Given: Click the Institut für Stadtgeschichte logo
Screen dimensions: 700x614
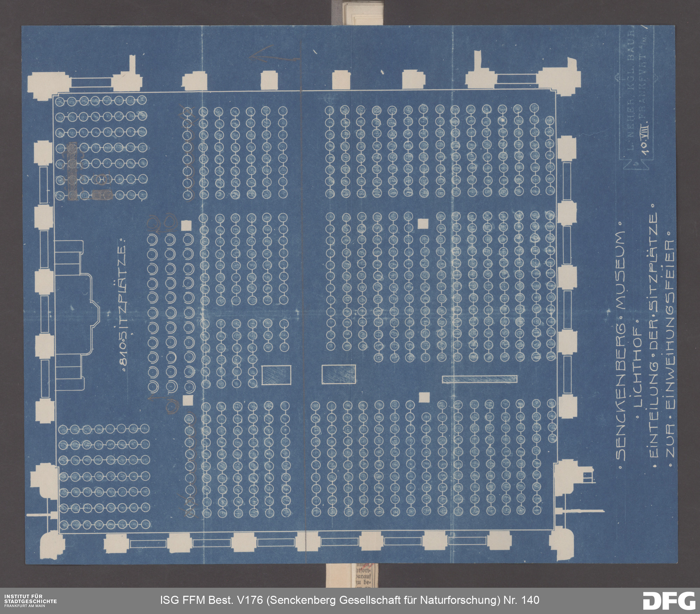Looking at the screenshot, I should [30, 600].
